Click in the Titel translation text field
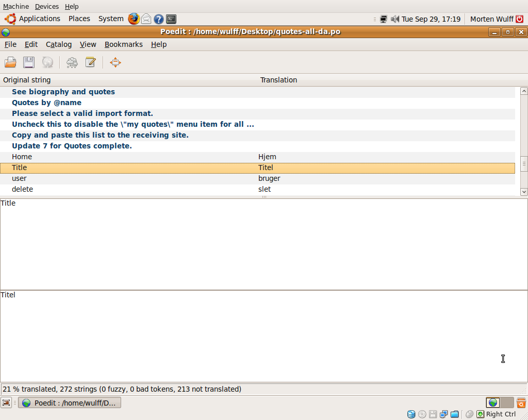528x420 pixels. pos(263,336)
